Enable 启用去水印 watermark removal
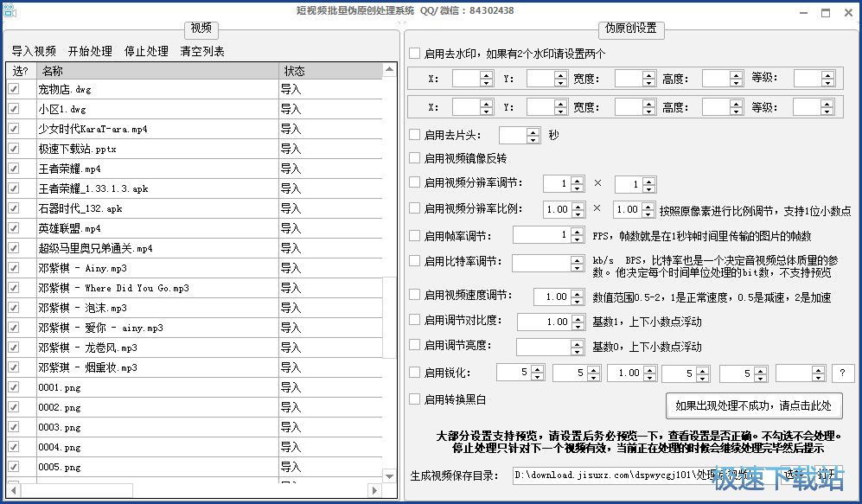This screenshot has width=862, height=504. (x=413, y=53)
